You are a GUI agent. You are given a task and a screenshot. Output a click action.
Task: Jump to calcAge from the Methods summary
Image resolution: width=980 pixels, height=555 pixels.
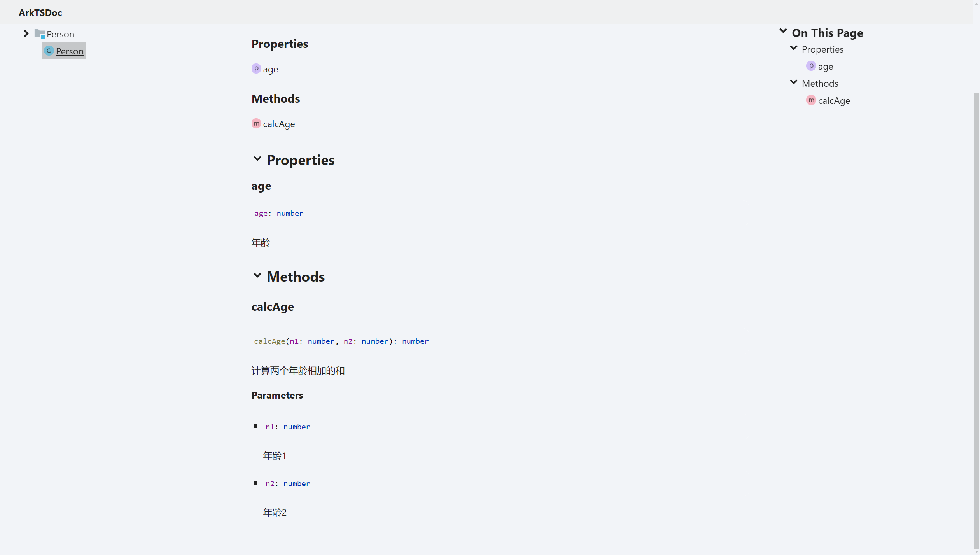pos(279,124)
